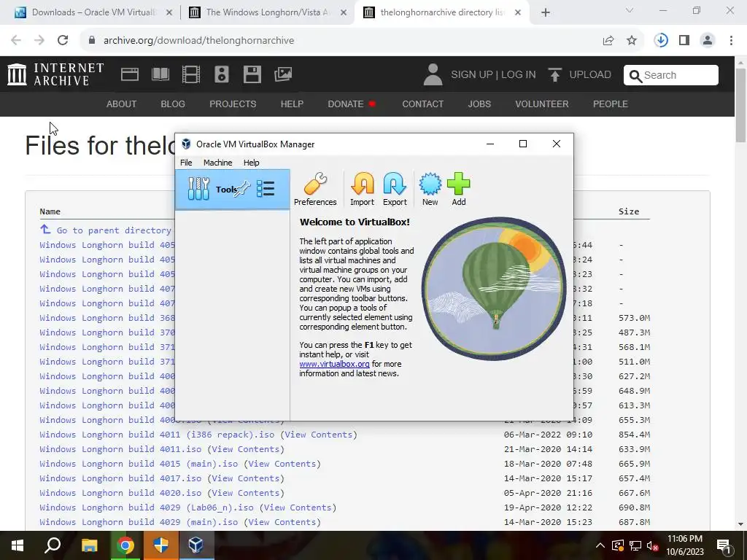Screen dimensions: 747x560
Task: View Contents of build 4020.iso
Action: coord(245,493)
